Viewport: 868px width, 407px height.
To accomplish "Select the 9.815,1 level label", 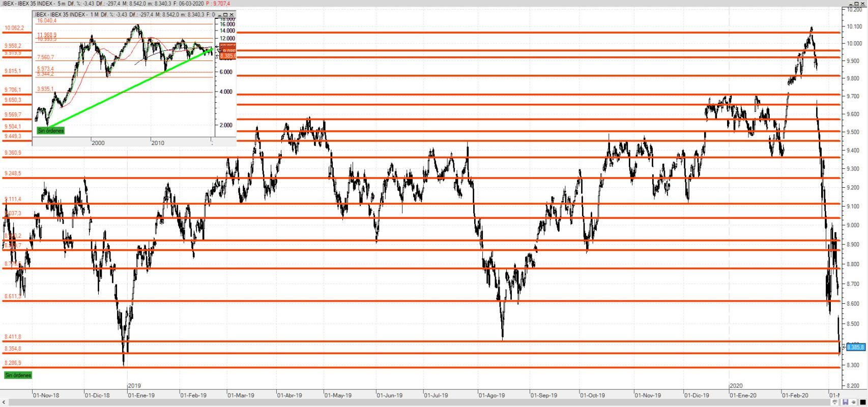I will click(x=13, y=71).
